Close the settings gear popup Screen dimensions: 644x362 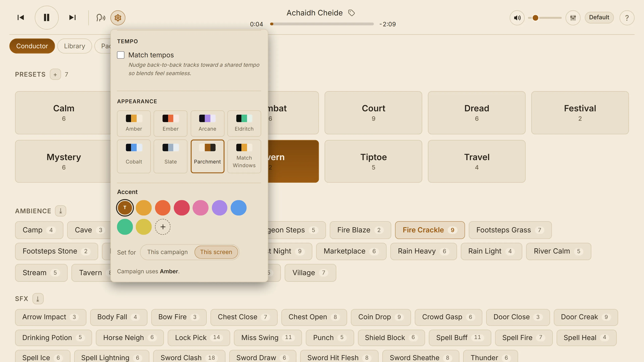pyautogui.click(x=118, y=18)
